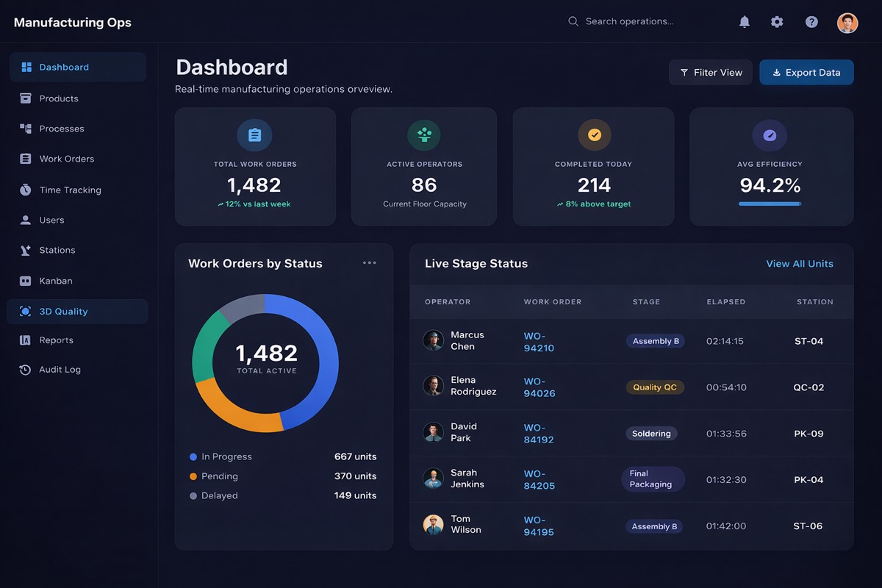This screenshot has height=588, width=882.
Task: Open work order WO-94210 link
Action: point(539,341)
